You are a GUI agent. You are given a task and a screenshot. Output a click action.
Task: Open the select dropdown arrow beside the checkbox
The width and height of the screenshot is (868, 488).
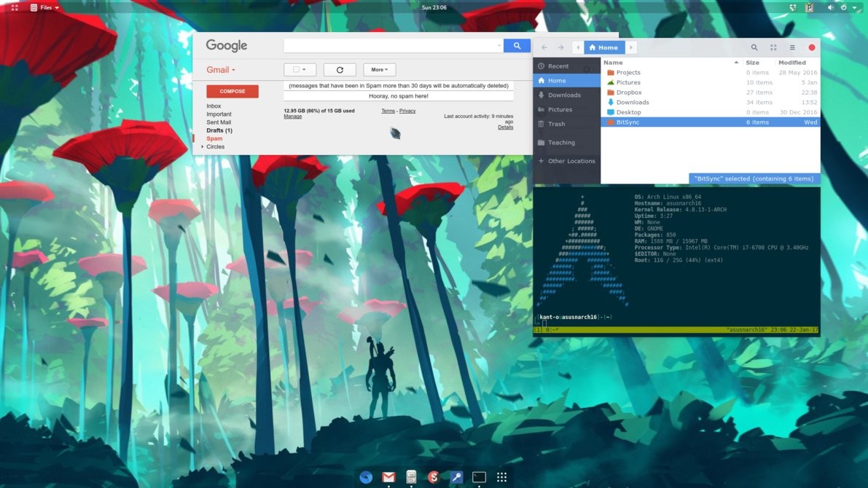pos(304,70)
